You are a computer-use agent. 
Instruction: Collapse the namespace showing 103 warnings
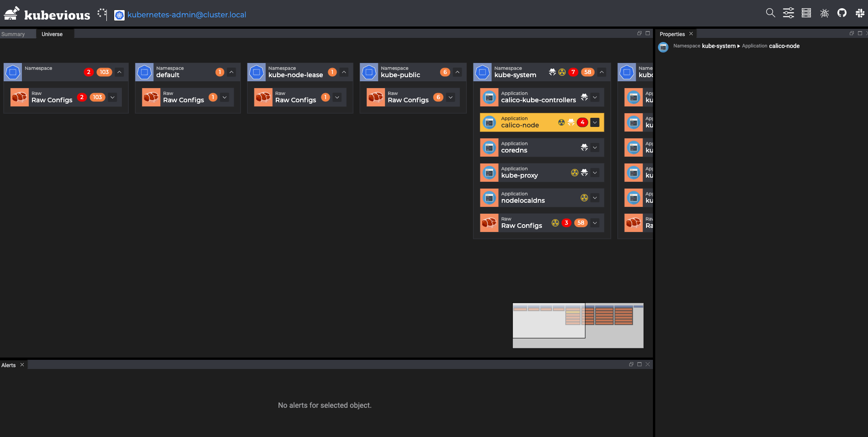pyautogui.click(x=119, y=72)
